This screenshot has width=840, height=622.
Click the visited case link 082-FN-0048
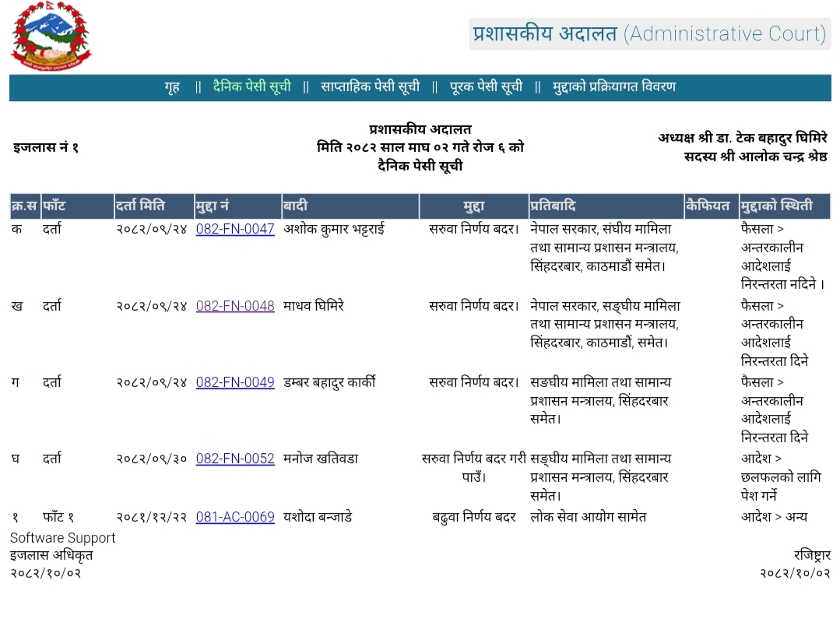click(x=235, y=306)
